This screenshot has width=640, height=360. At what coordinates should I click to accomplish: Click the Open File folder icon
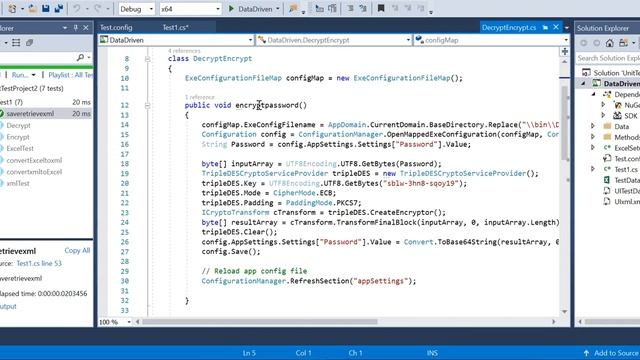point(32,9)
